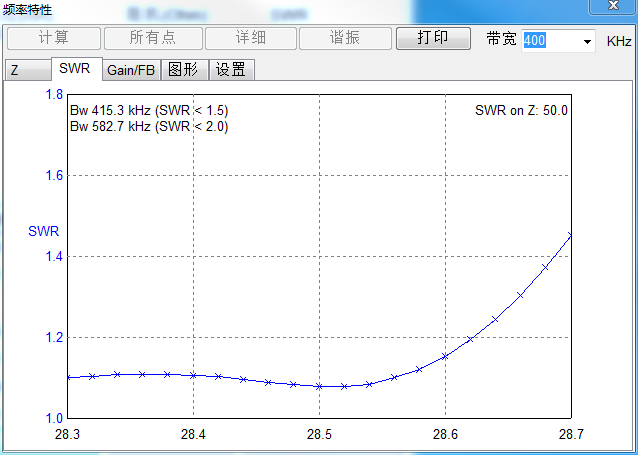Image resolution: width=638 pixels, height=455 pixels.
Task: Click the 所有点 button
Action: pyautogui.click(x=153, y=38)
